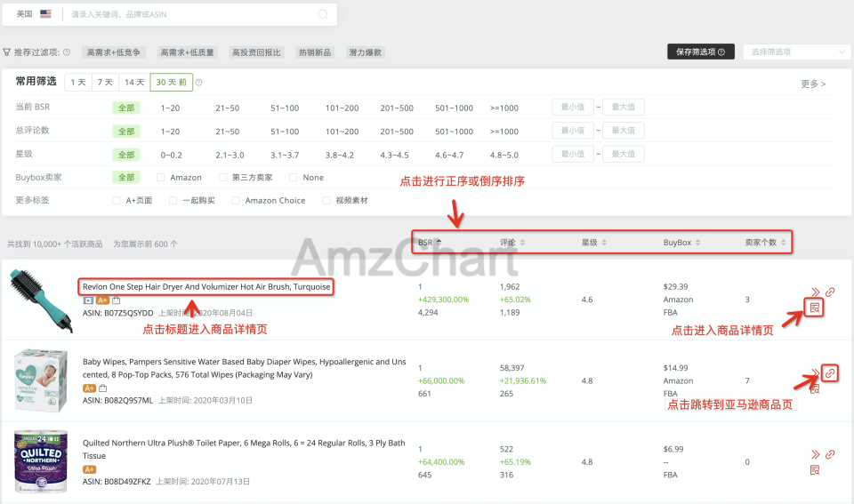Apply 高需求+低竞争 recommended filter
The width and height of the screenshot is (854, 504).
(x=113, y=52)
